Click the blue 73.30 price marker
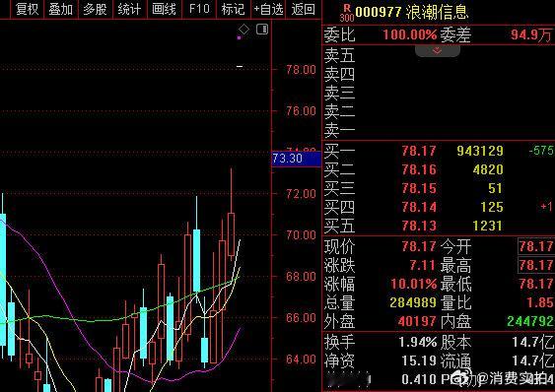 point(297,159)
